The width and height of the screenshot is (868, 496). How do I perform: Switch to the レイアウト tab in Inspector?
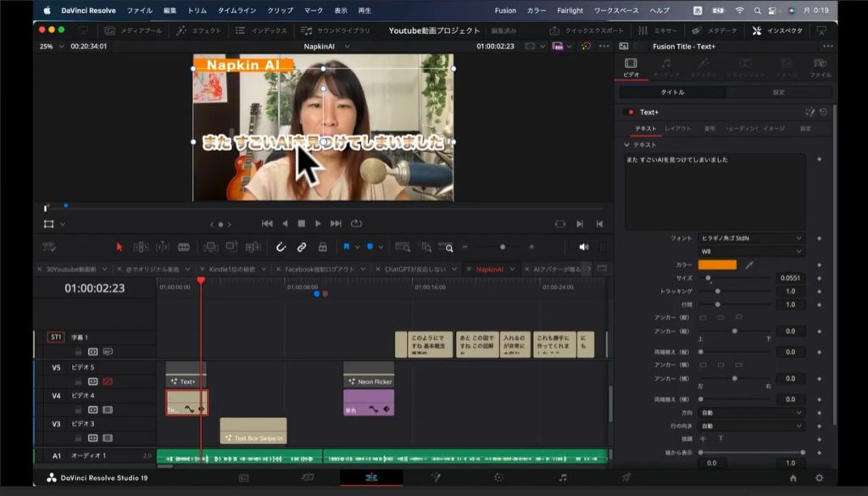[x=677, y=129]
